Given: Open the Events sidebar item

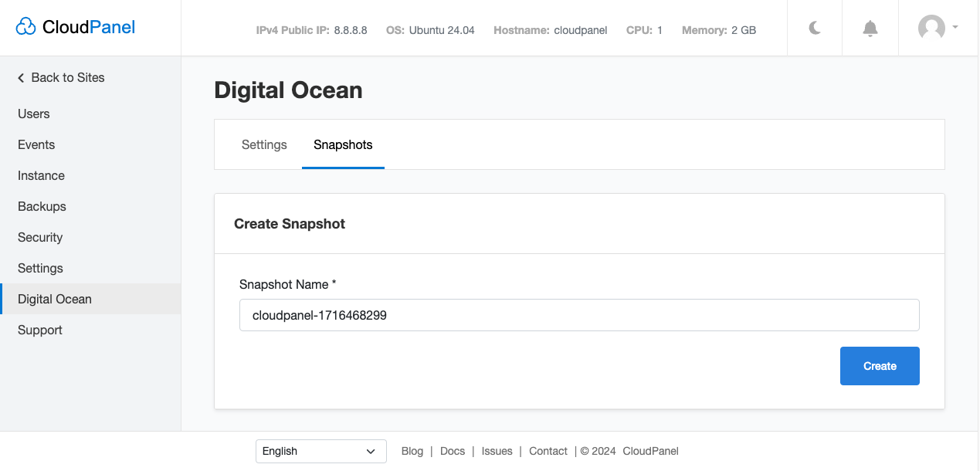Looking at the screenshot, I should coord(36,144).
